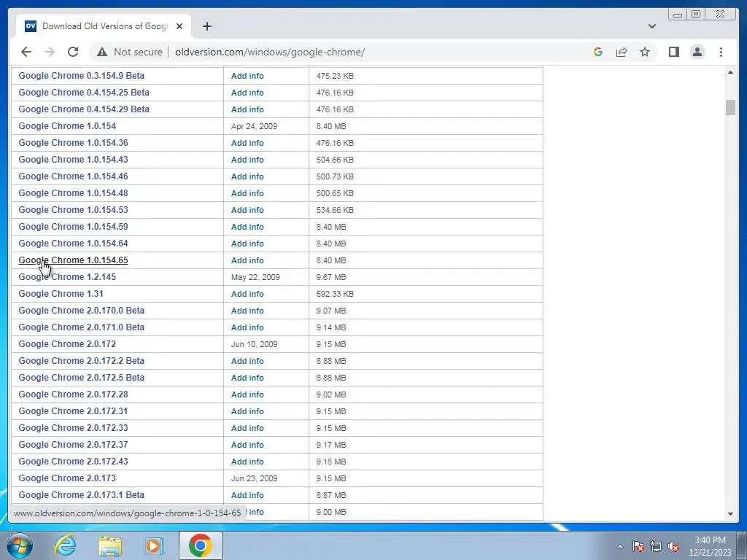Go back to the previous page
This screenshot has height=560, width=747.
click(x=26, y=52)
